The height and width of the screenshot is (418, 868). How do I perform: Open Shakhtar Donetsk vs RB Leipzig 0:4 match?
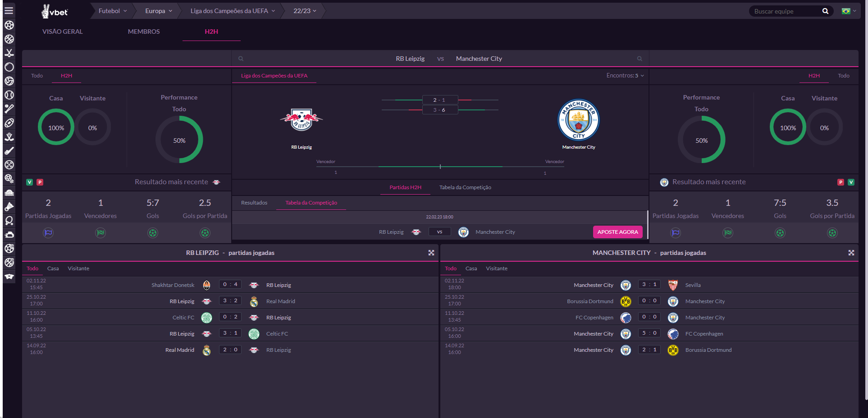(230, 285)
